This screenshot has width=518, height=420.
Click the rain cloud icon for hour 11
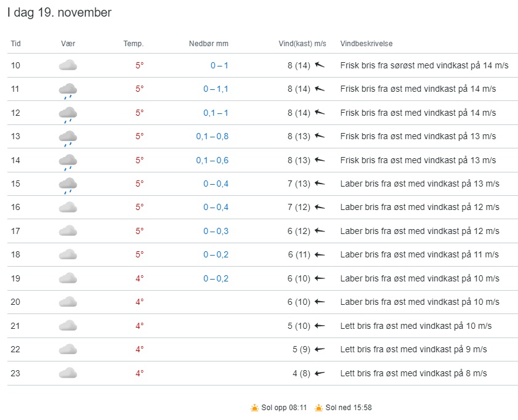(68, 90)
